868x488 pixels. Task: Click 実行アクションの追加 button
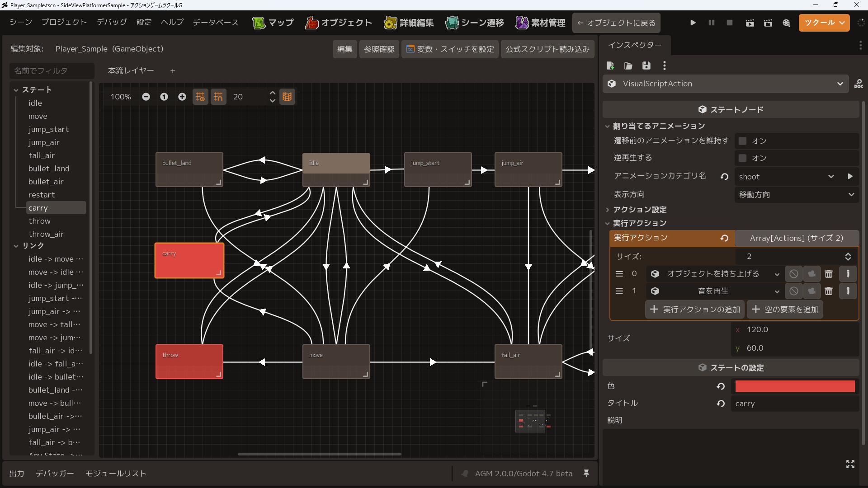695,310
